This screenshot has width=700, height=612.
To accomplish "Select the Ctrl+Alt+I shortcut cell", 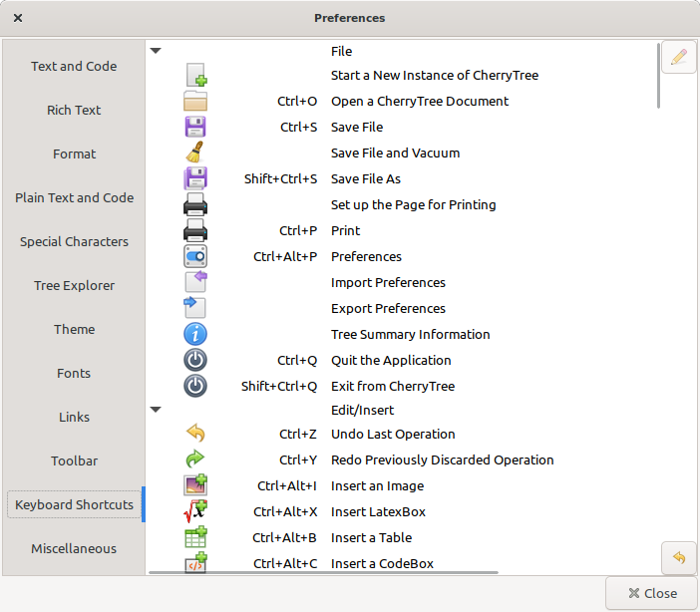I will (x=287, y=485).
